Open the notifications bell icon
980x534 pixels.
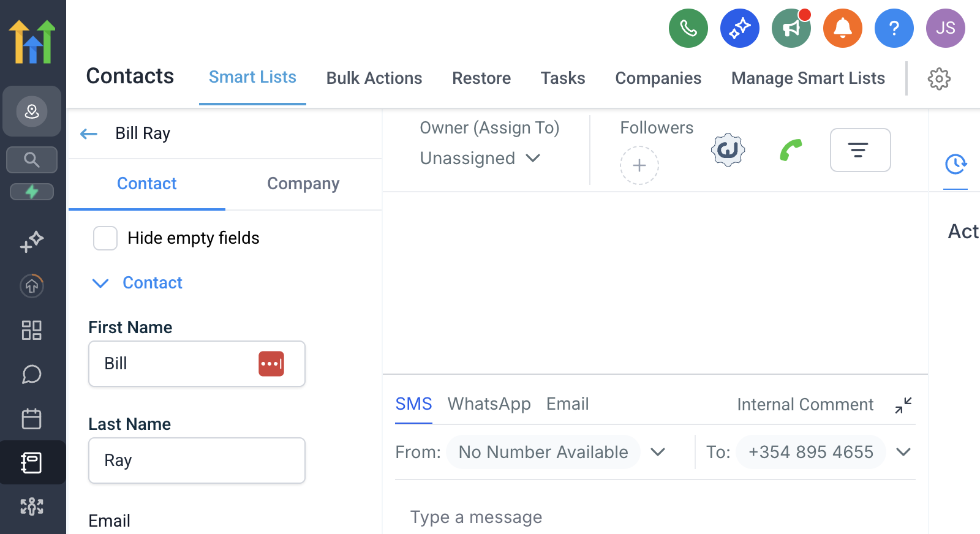coord(842,28)
